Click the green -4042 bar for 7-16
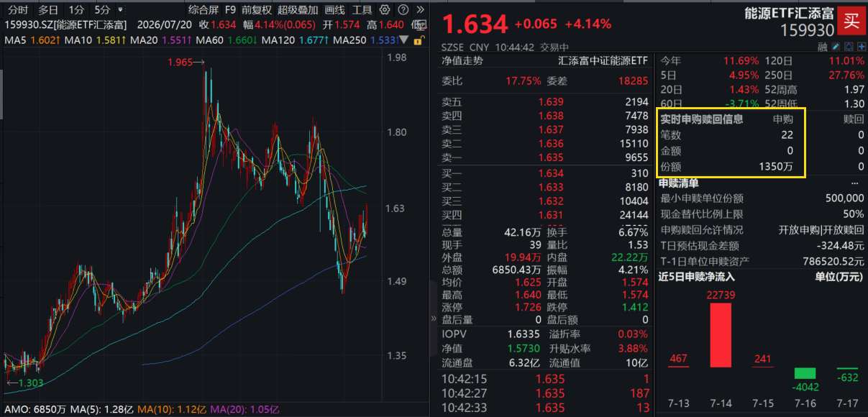This screenshot has width=868, height=417. 805,374
